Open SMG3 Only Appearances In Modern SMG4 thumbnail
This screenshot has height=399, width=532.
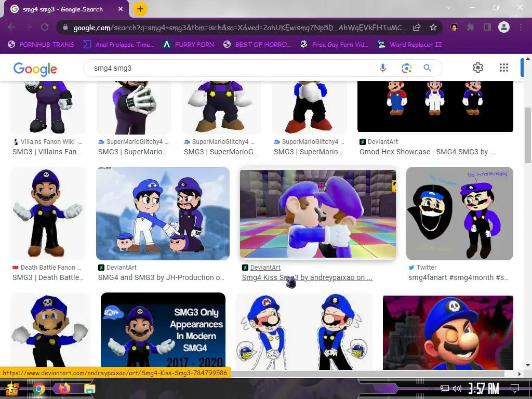coord(163,331)
